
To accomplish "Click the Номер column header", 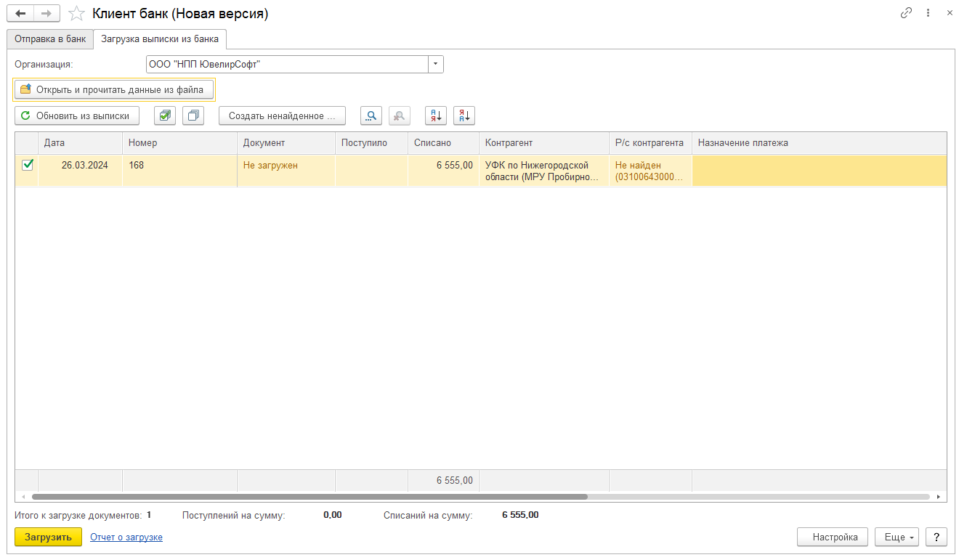I will (x=179, y=142).
